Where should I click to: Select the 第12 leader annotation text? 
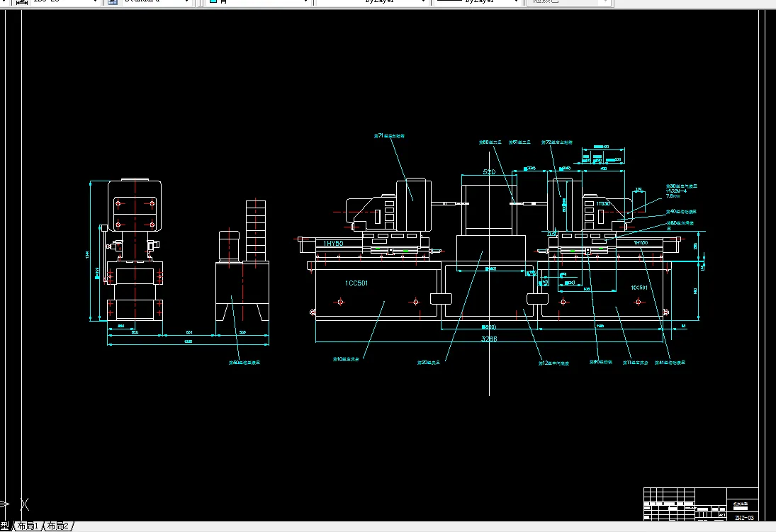tap(553, 363)
